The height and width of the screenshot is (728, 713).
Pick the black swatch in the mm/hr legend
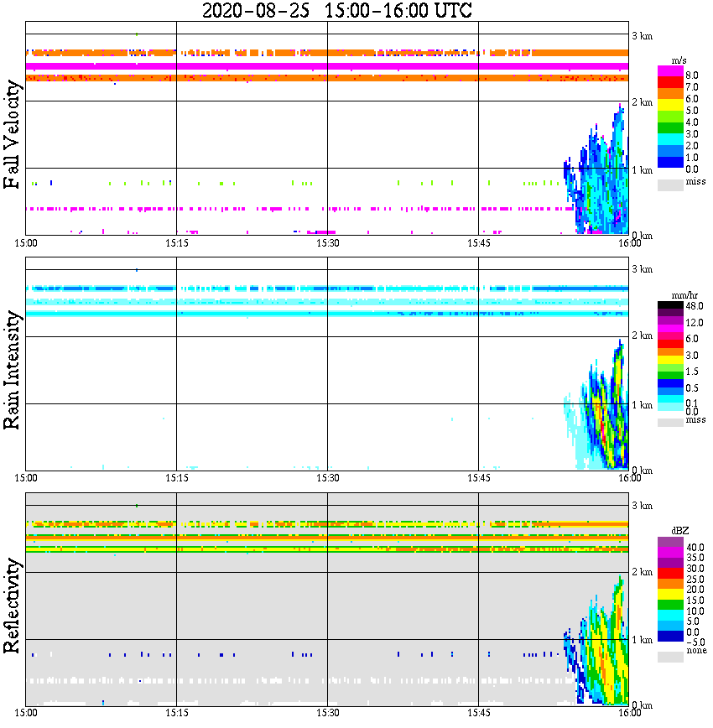tap(670, 305)
